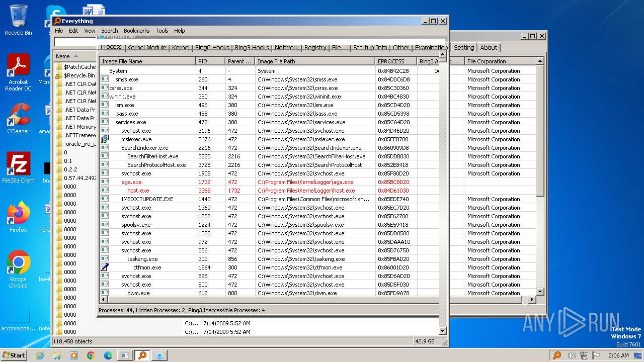Click process list horizontal right arrow

coord(532,300)
